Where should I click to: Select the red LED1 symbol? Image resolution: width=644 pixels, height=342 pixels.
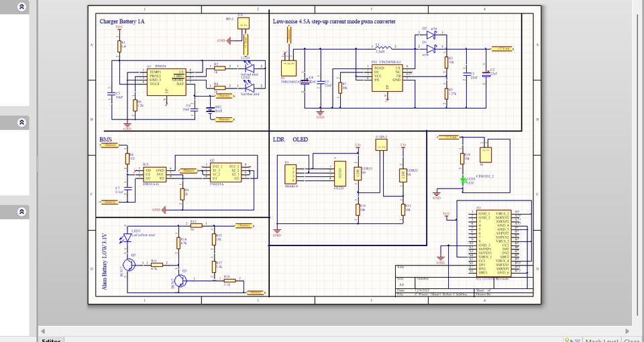click(x=250, y=67)
